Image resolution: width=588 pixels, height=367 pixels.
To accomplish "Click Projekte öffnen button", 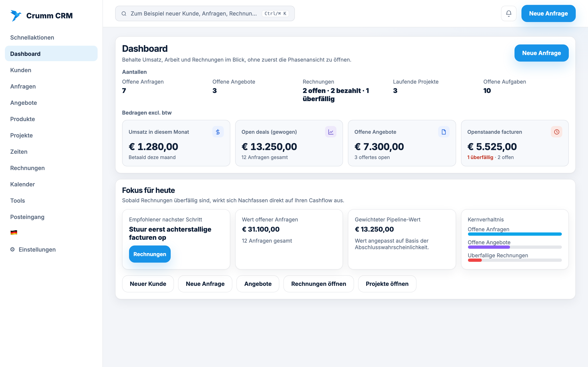I will tap(387, 284).
